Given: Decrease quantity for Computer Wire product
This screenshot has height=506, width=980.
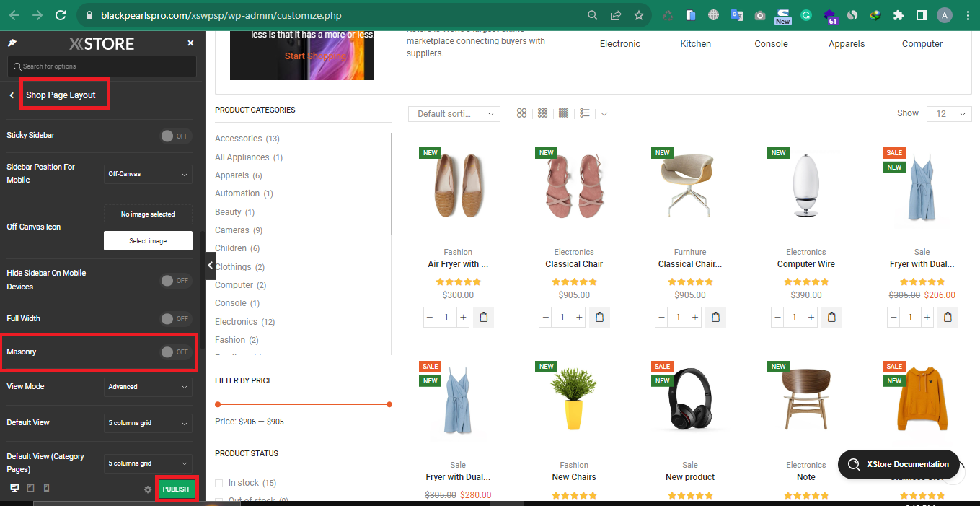Looking at the screenshot, I should click(778, 317).
